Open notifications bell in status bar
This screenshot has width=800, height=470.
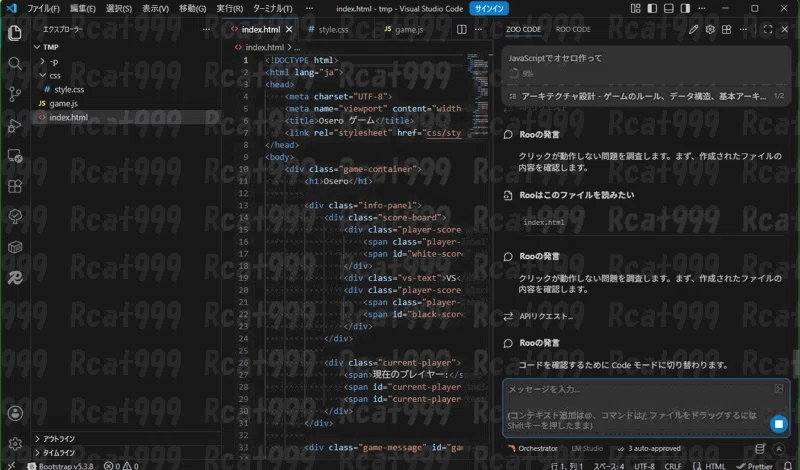789,466
